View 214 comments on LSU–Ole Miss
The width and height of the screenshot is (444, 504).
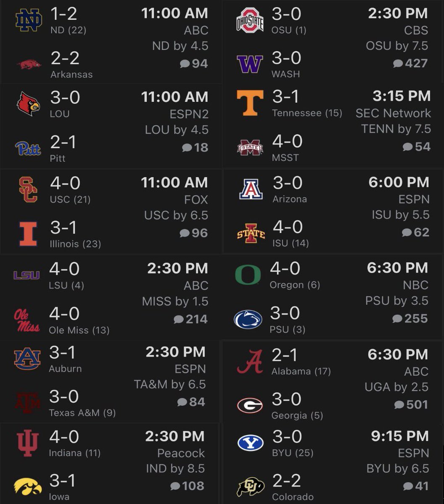190,319
